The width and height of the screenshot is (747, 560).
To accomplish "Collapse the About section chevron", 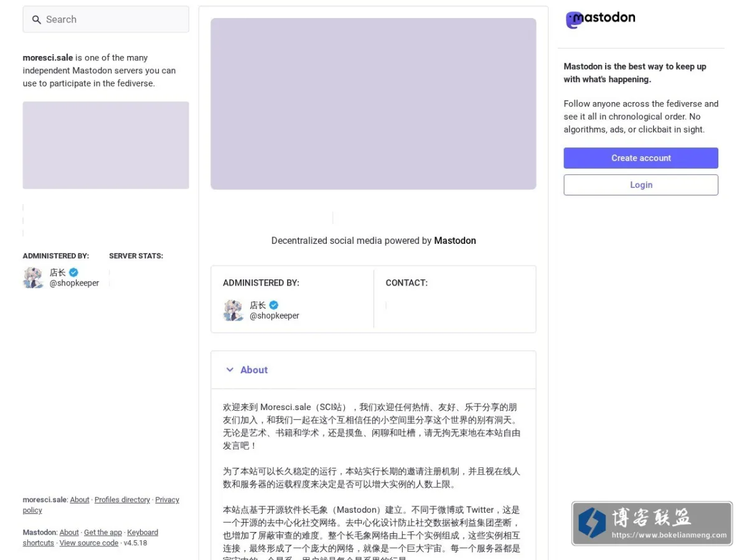I will tap(230, 370).
